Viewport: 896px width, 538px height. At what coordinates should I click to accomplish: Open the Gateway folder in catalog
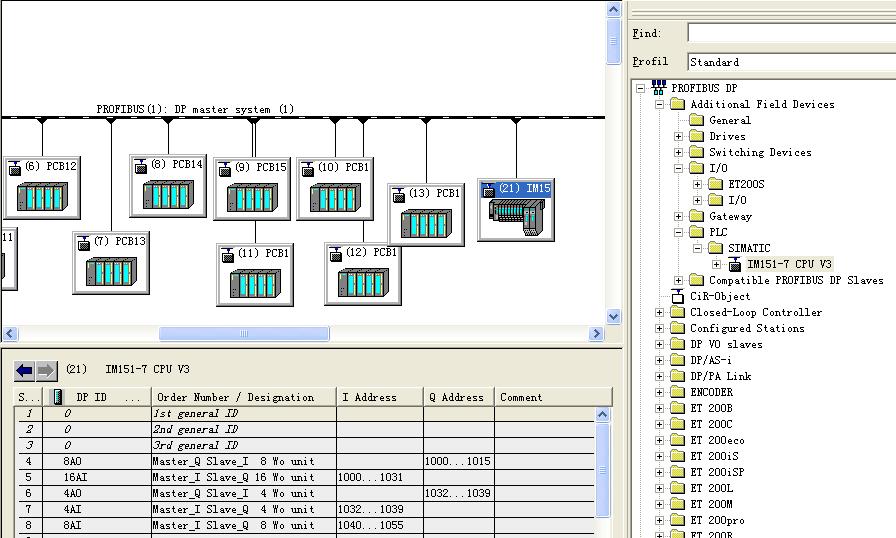(730, 216)
